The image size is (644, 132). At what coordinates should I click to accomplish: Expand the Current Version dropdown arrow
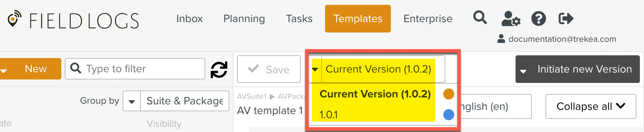point(315,69)
